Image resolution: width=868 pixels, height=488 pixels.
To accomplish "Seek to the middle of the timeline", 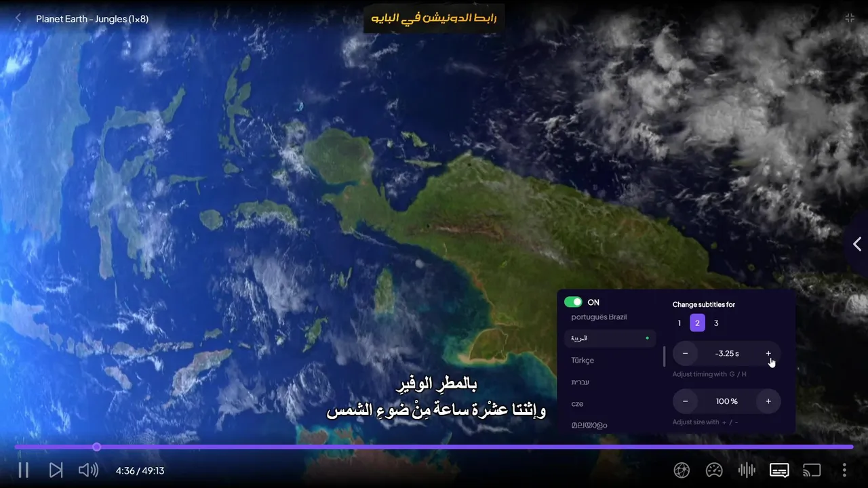I will point(434,447).
